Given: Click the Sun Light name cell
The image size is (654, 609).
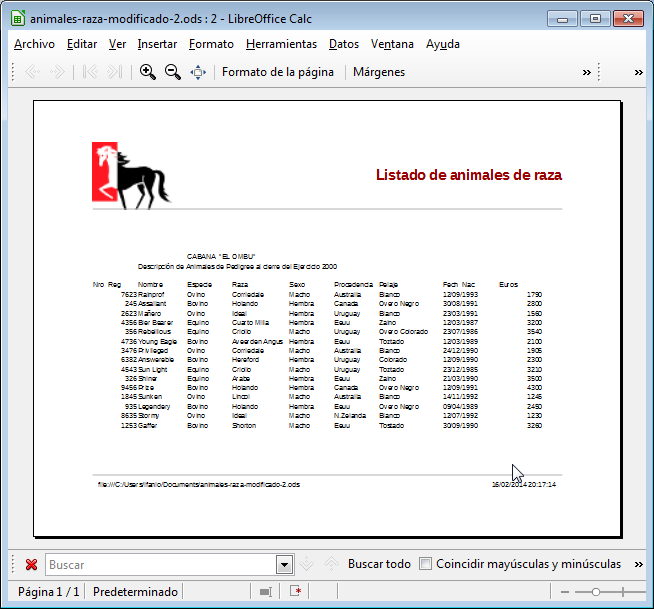Looking at the screenshot, I should [152, 370].
